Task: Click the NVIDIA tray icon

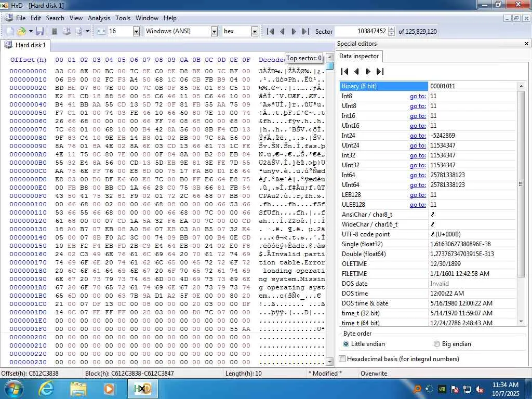Action: click(442, 389)
